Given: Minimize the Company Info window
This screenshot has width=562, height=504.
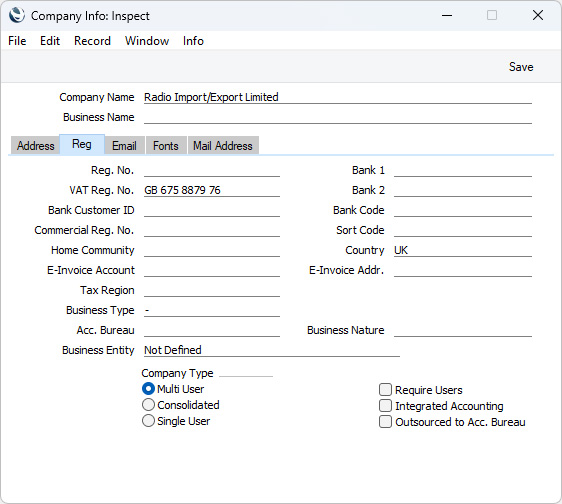Looking at the screenshot, I should tap(447, 15).
